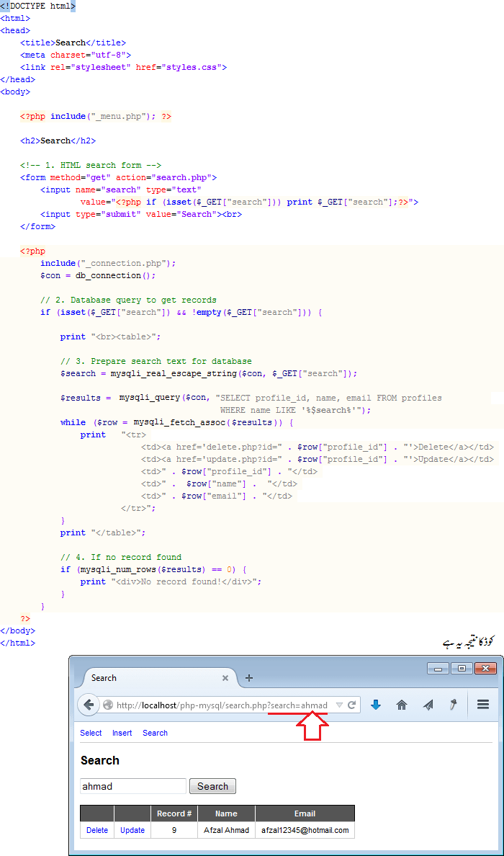
Task: Expand the URL history dropdown arrow
Action: coord(339,705)
